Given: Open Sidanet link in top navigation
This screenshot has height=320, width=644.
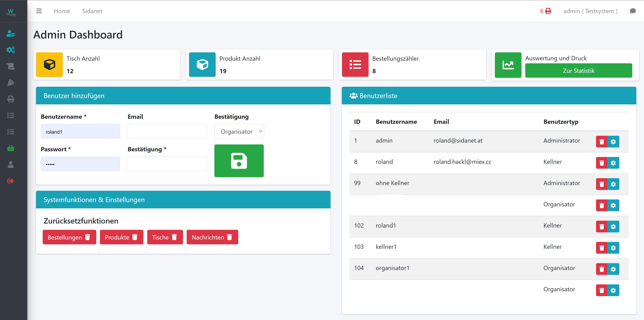Looking at the screenshot, I should 92,11.
